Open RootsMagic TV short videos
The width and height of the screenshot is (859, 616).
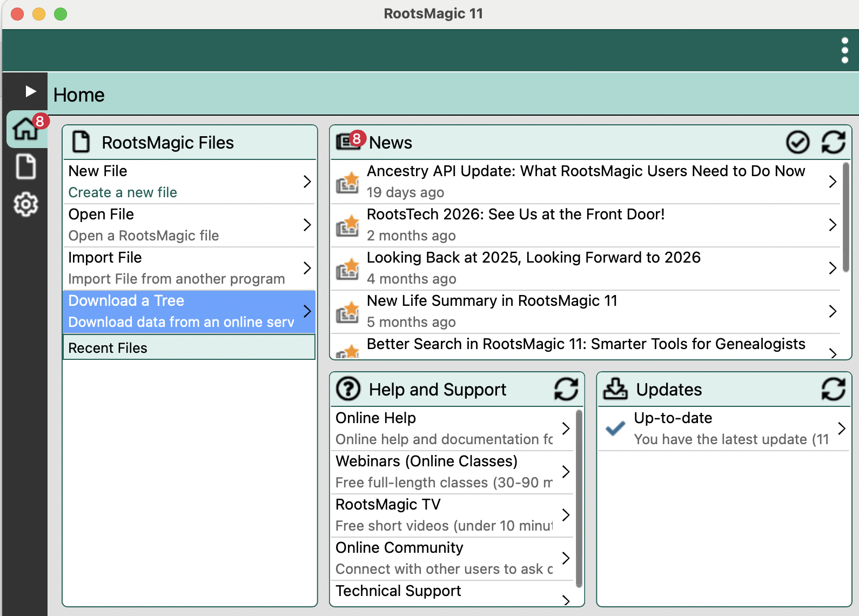pos(452,515)
